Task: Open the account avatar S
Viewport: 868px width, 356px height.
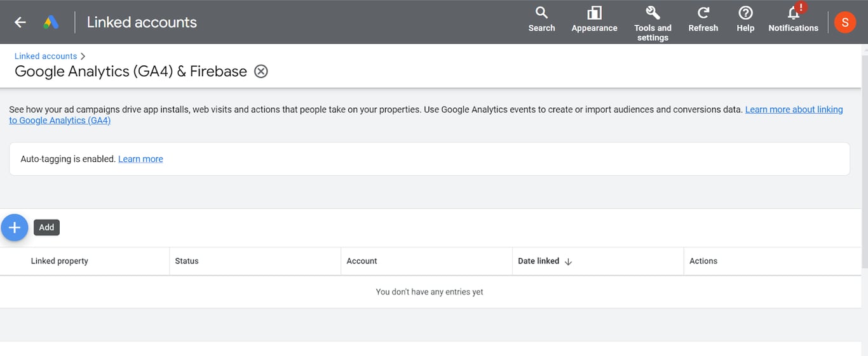Action: 844,22
